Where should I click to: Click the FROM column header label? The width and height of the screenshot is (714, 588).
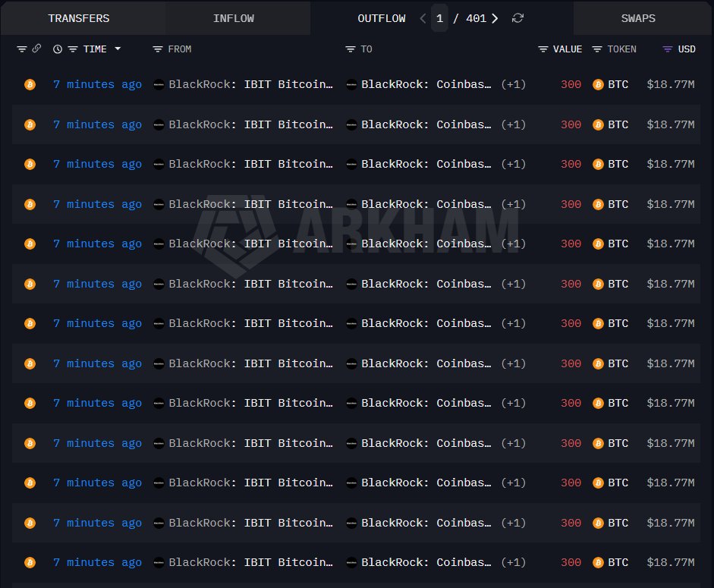(179, 49)
